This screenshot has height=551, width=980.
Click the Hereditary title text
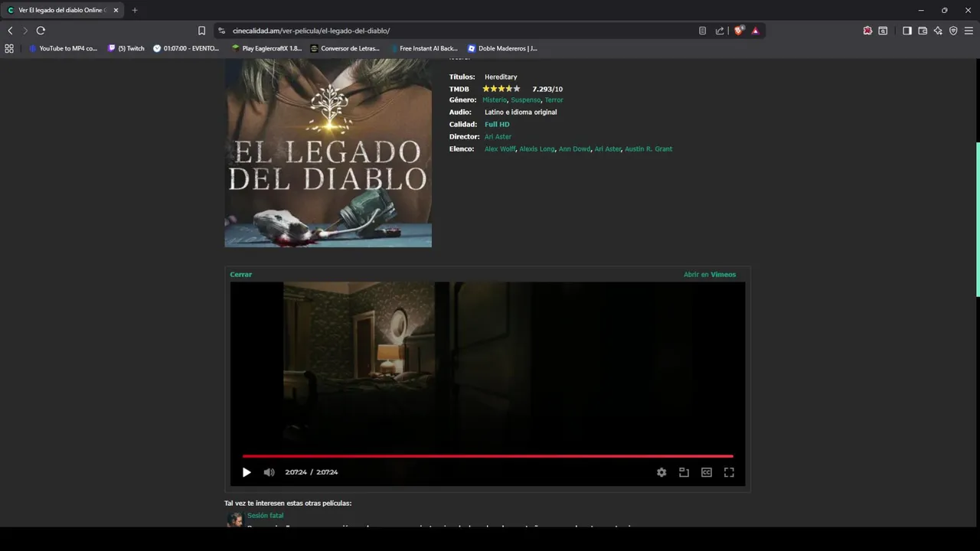[501, 77]
